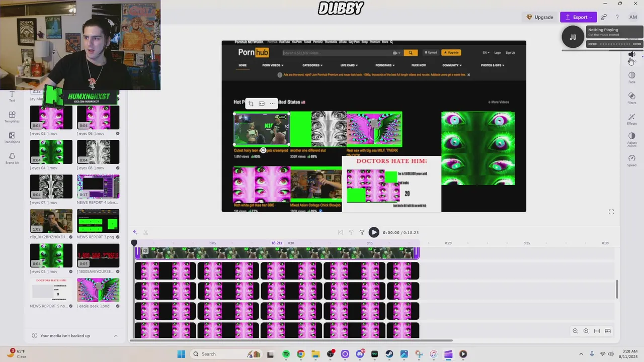Click the timeline playhead at start
The image size is (644, 362).
point(134,243)
